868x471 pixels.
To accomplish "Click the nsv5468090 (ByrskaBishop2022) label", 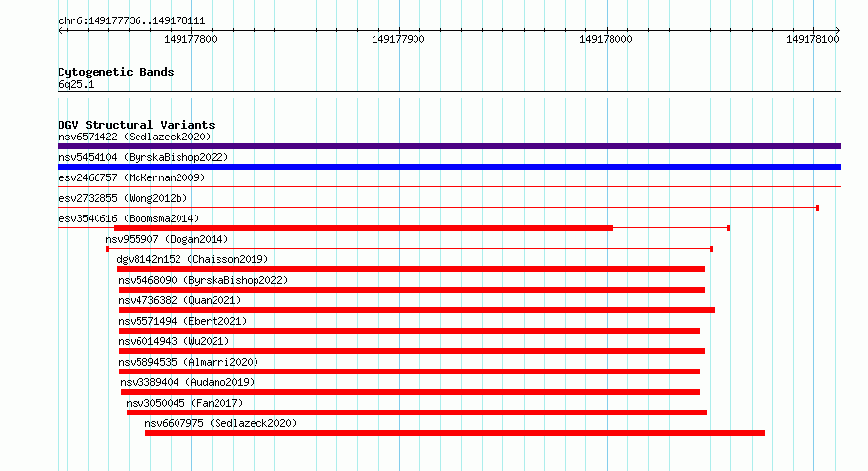I will pyautogui.click(x=203, y=280).
